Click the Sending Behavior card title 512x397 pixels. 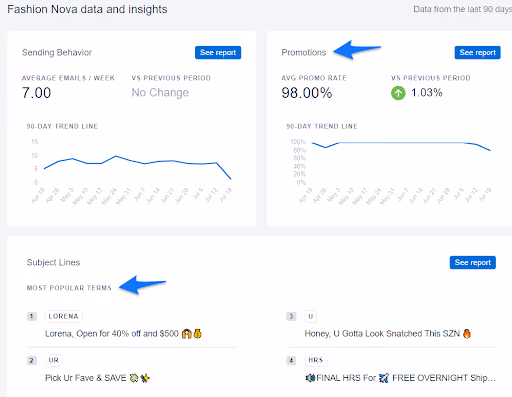pos(57,53)
